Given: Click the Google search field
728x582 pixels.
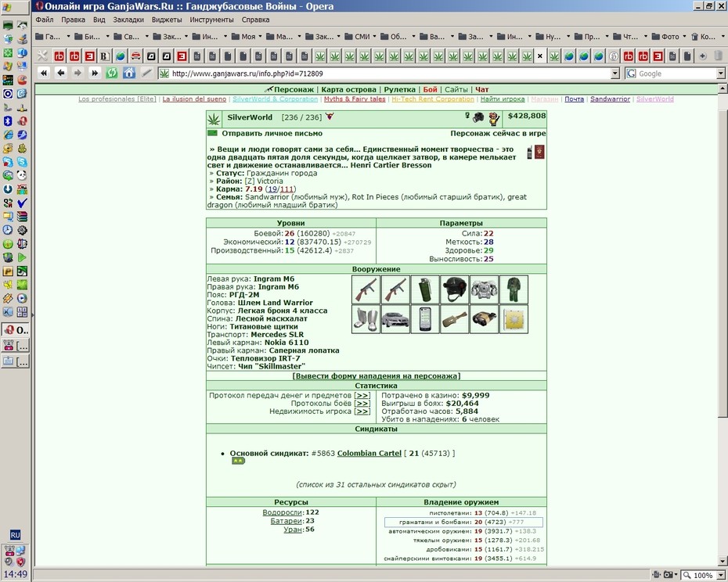Looking at the screenshot, I should (676, 74).
